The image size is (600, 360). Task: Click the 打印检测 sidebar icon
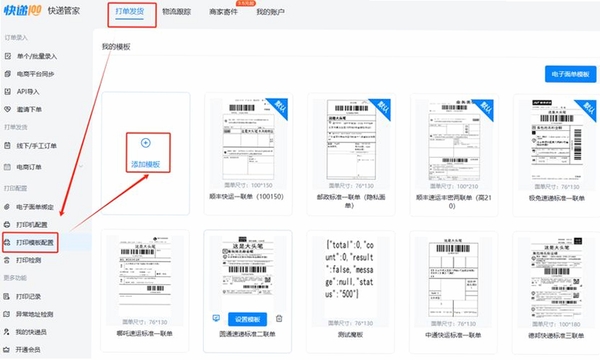[x=7, y=260]
